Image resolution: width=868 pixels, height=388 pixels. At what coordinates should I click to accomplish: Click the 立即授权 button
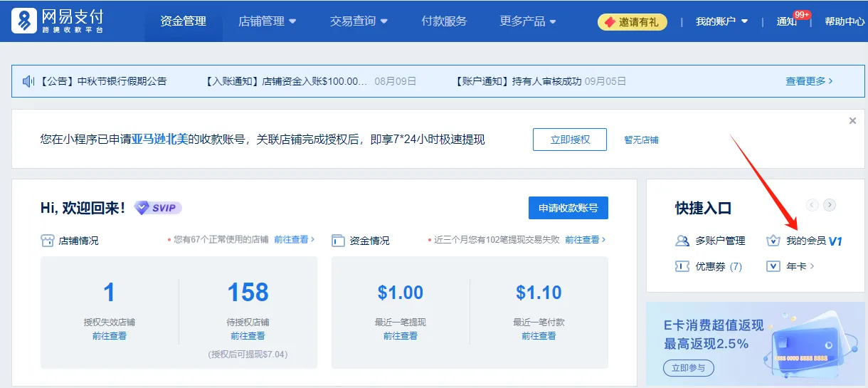click(570, 140)
